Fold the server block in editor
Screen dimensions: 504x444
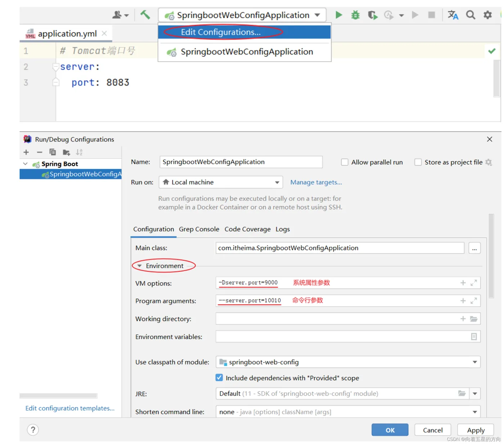click(x=55, y=67)
